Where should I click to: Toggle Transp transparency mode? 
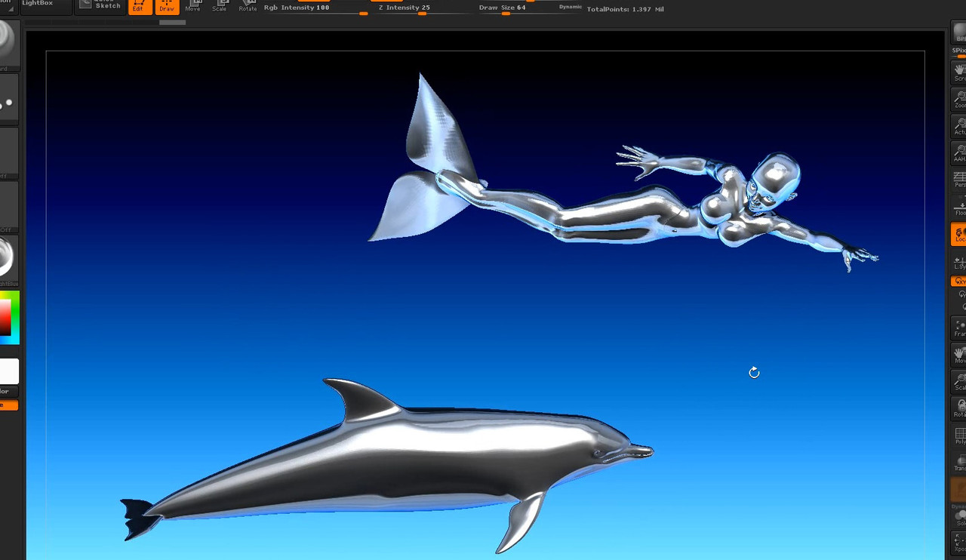click(958, 463)
